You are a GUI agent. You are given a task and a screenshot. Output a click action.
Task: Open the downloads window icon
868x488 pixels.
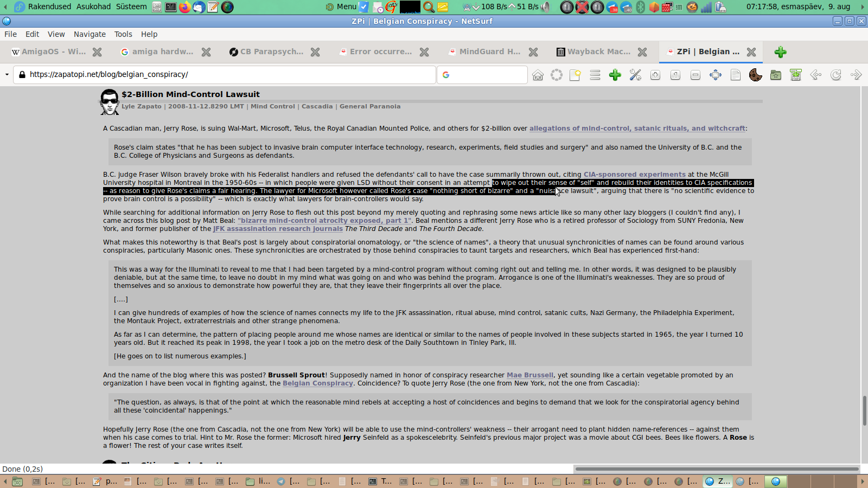point(796,75)
